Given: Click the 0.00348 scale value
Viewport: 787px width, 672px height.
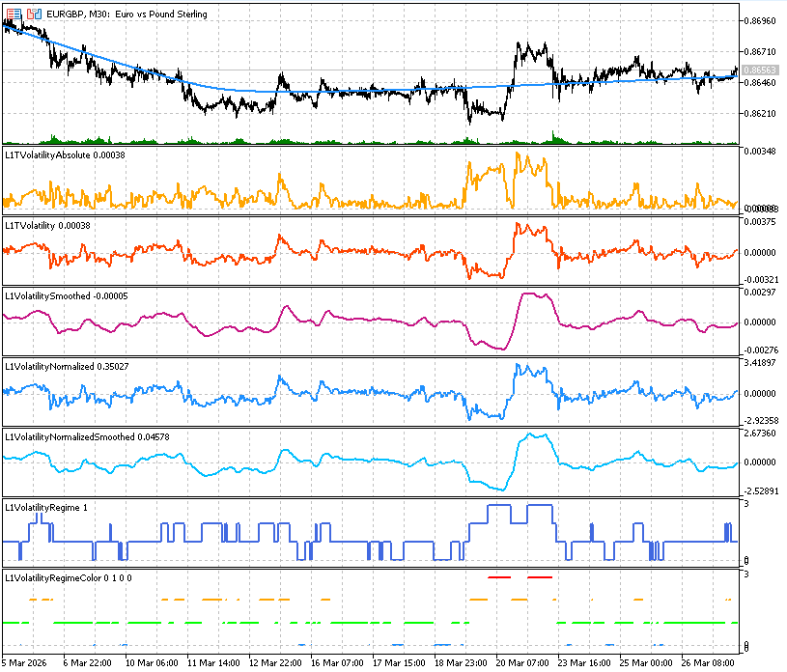Looking at the screenshot, I should pos(760,151).
